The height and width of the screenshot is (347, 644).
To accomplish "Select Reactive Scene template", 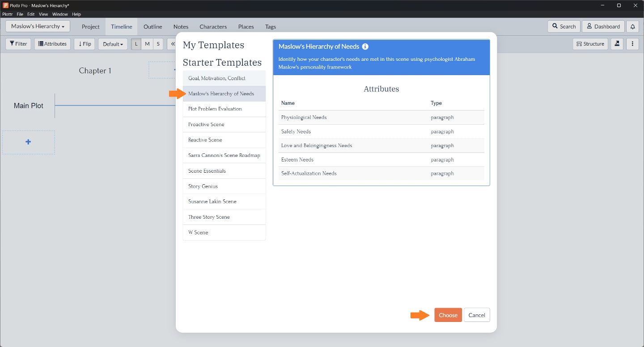I will tap(224, 140).
